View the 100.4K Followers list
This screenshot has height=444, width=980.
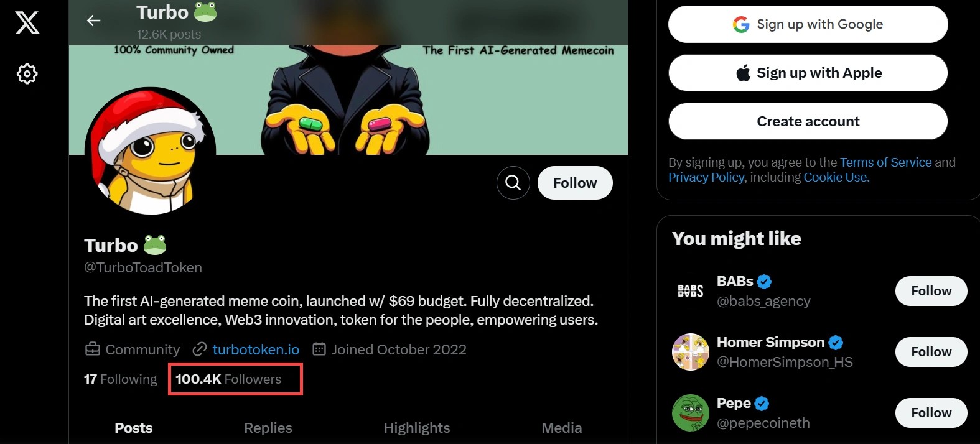point(228,379)
